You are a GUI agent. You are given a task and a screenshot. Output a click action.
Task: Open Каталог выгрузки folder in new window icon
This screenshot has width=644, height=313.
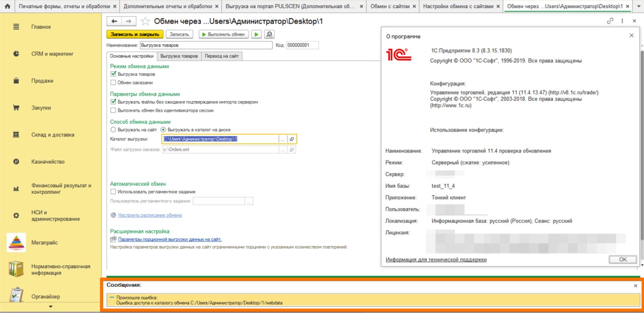coord(291,139)
